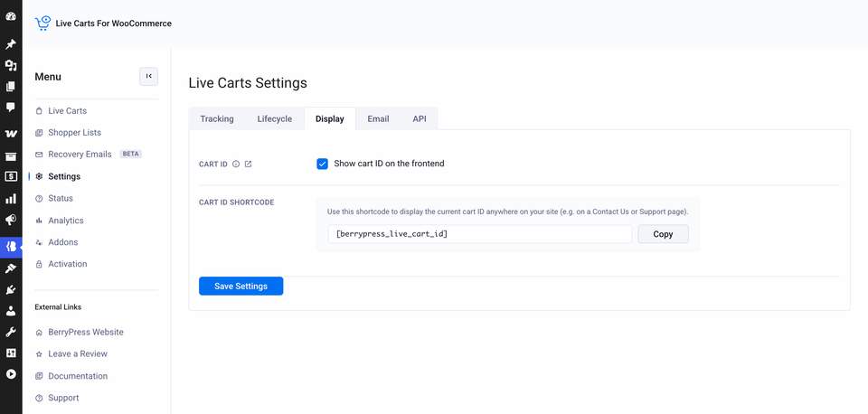Open the Tools wrench icon

(x=11, y=332)
